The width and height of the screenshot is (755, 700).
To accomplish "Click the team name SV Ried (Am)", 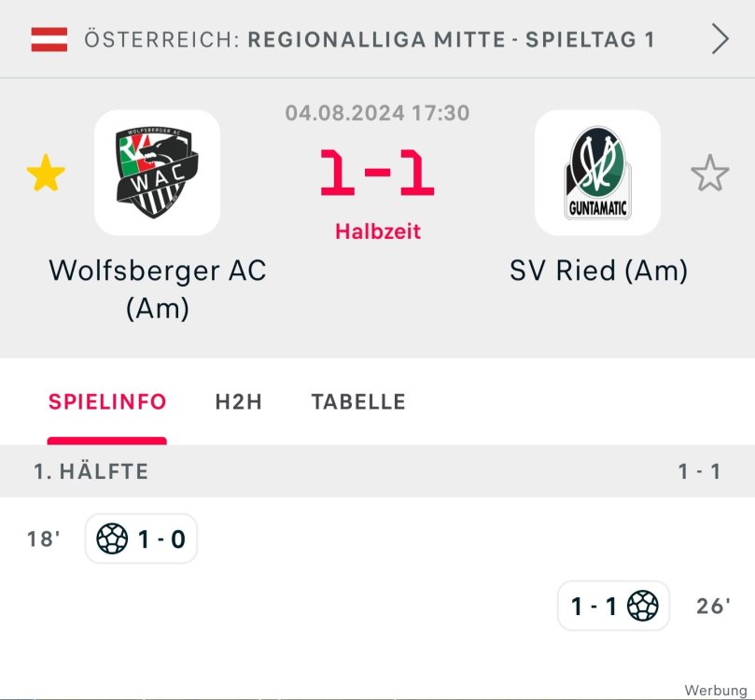I will [x=598, y=271].
